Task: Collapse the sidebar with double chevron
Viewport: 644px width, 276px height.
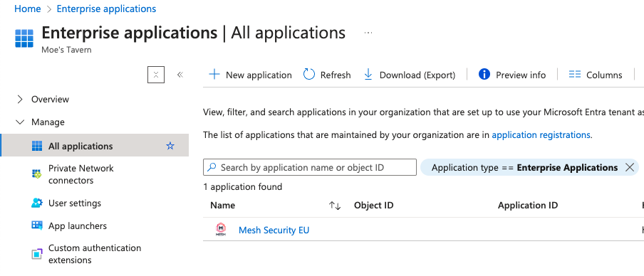Action: coord(180,75)
